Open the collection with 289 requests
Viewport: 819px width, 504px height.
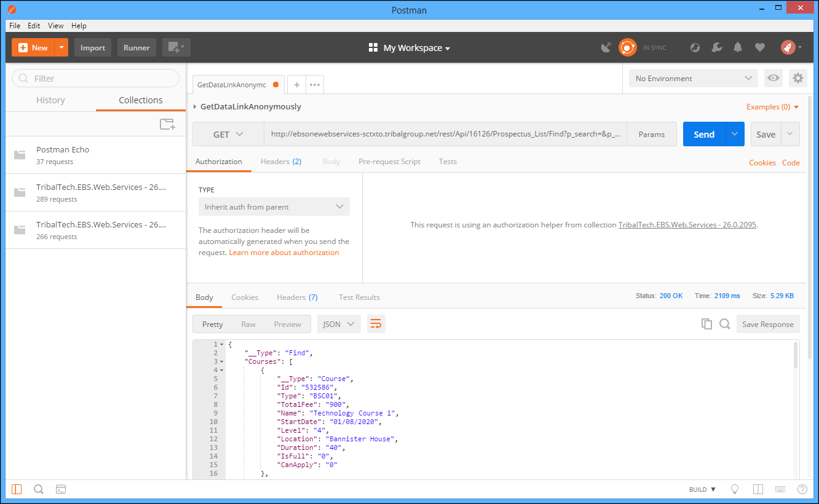click(x=95, y=192)
